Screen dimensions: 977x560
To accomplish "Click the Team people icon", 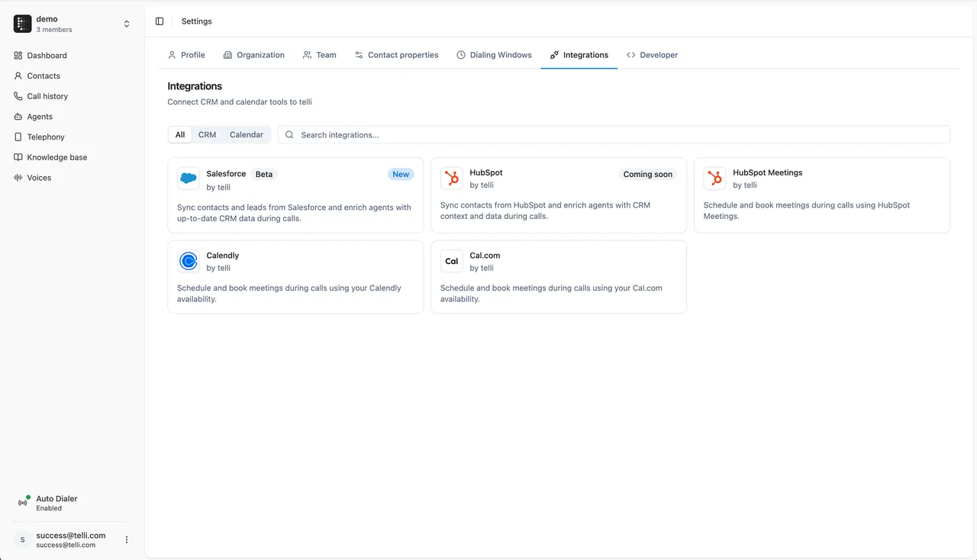I will (307, 55).
